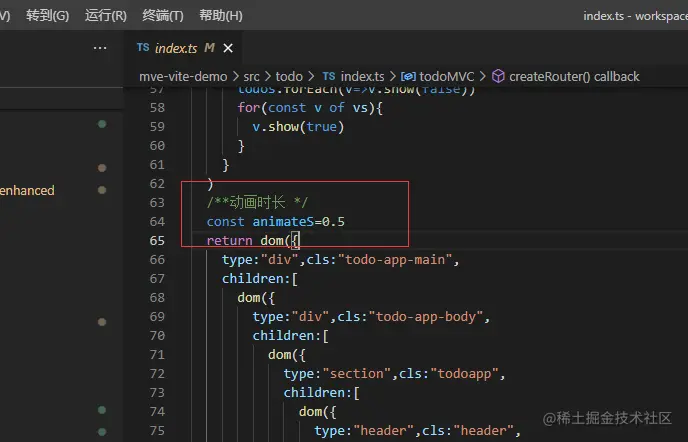Click cube icon before createRouter() callback
Viewport: 688px width, 442px height.
click(x=498, y=76)
